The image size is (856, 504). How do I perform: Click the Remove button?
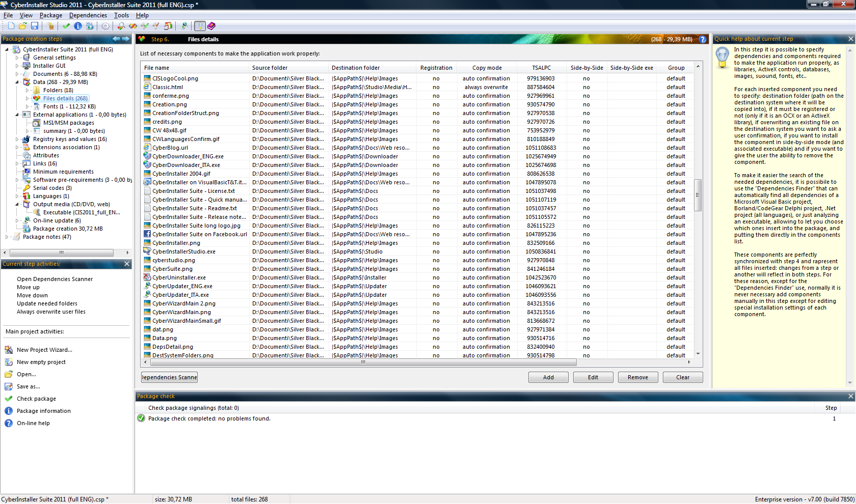point(638,377)
